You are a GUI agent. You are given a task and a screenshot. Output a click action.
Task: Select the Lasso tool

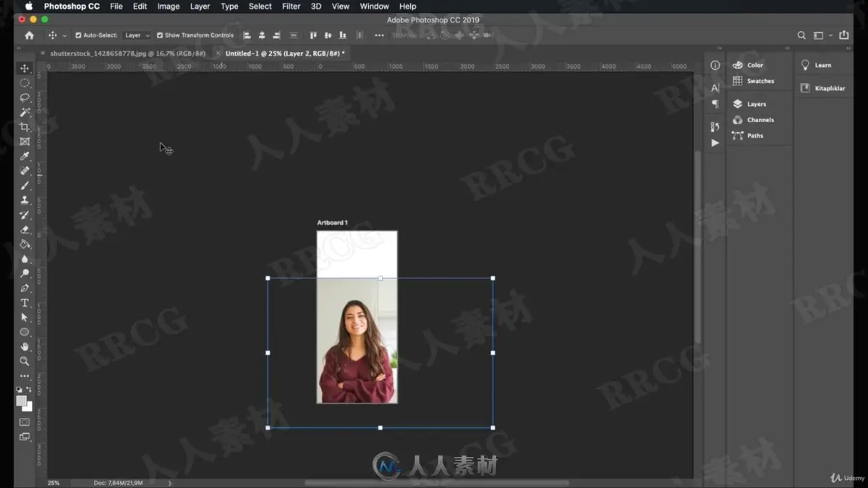pos(25,98)
